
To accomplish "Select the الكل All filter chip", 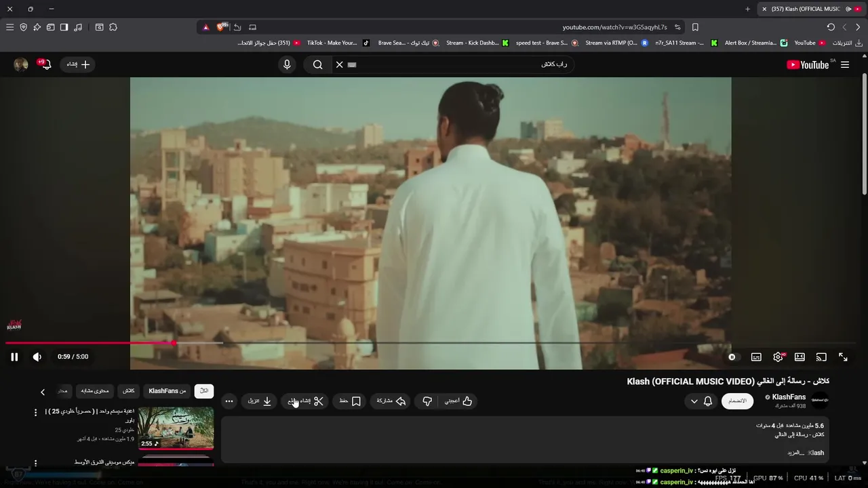I will click(204, 391).
